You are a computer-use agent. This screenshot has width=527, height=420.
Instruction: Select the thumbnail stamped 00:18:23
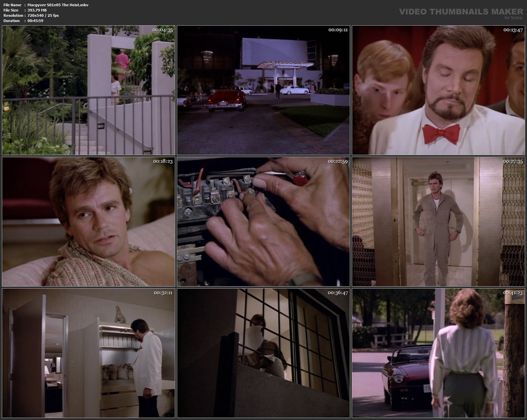pyautogui.click(x=88, y=222)
